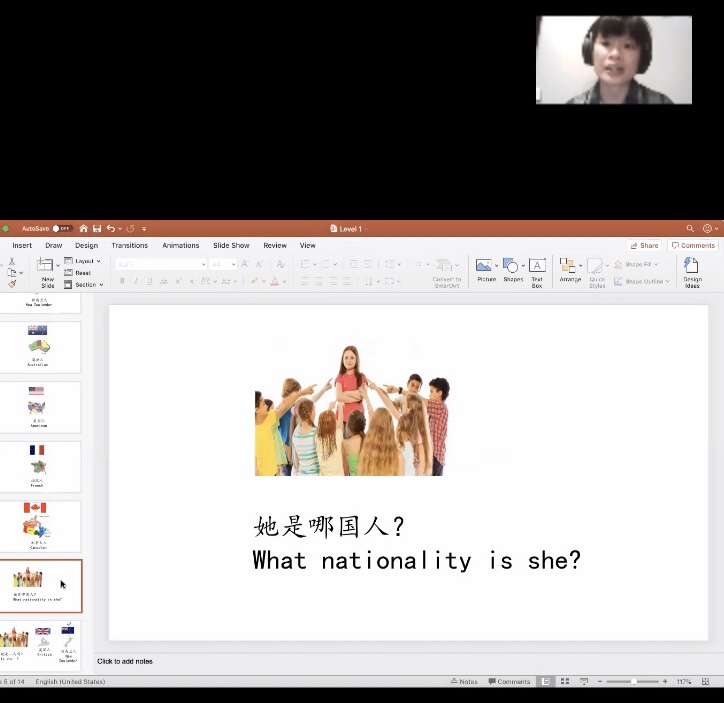Add a New Slide
Screen dimensions: 724x703
[x=47, y=270]
